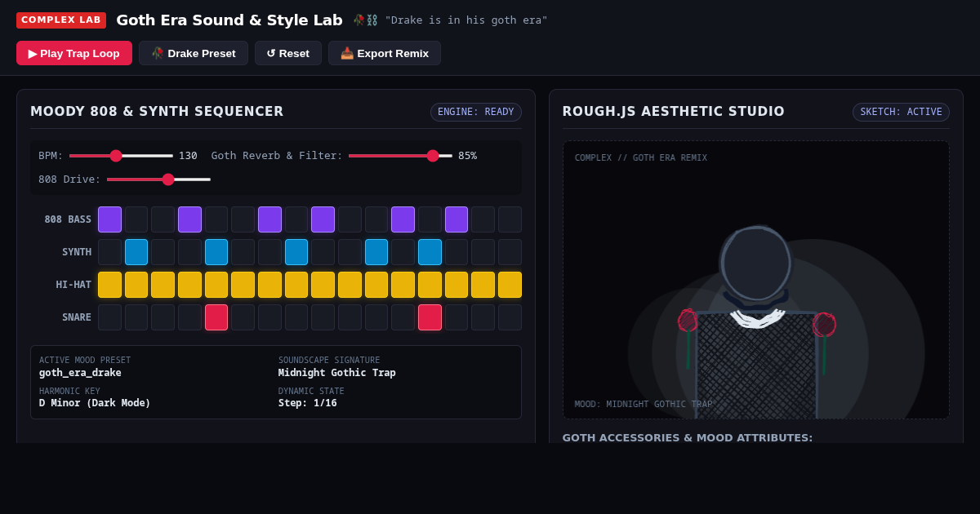
Task: Disable SNARE step 13
Action: point(430,317)
